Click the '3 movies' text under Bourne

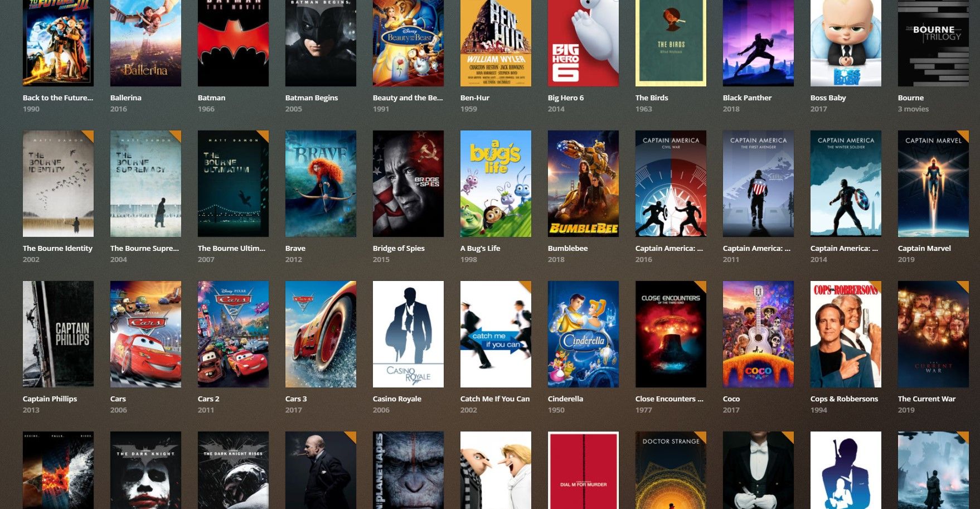[x=913, y=109]
